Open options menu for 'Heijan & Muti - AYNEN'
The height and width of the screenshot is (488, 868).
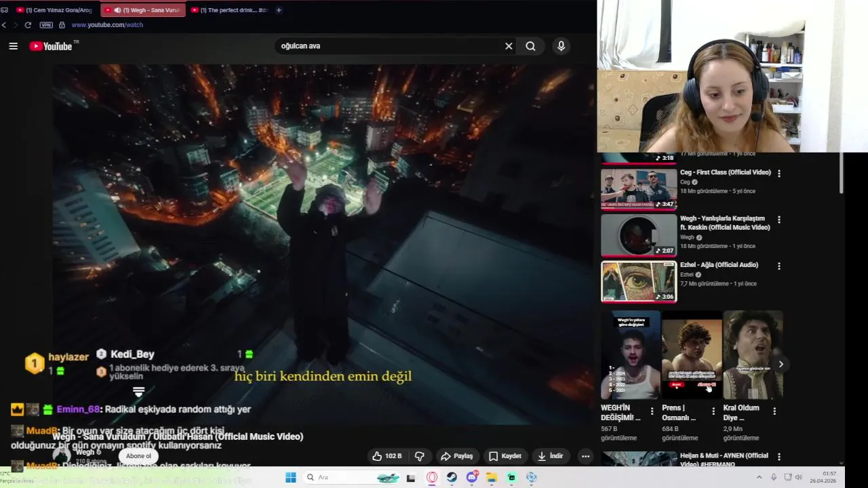(778, 457)
